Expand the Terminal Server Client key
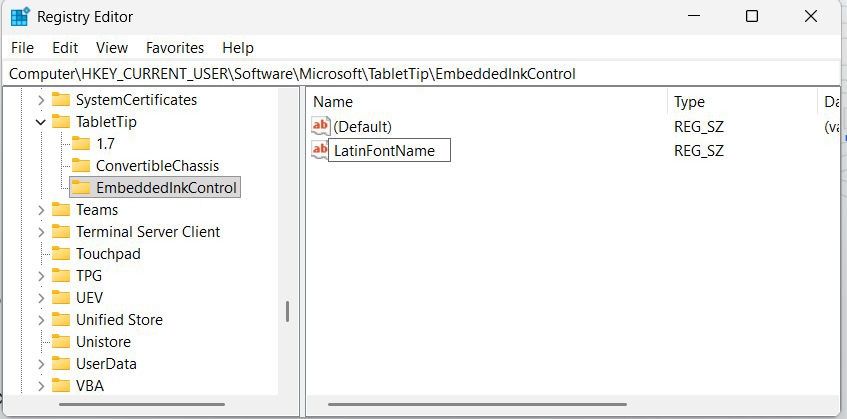Viewport: 847px width, 419px height. point(41,232)
